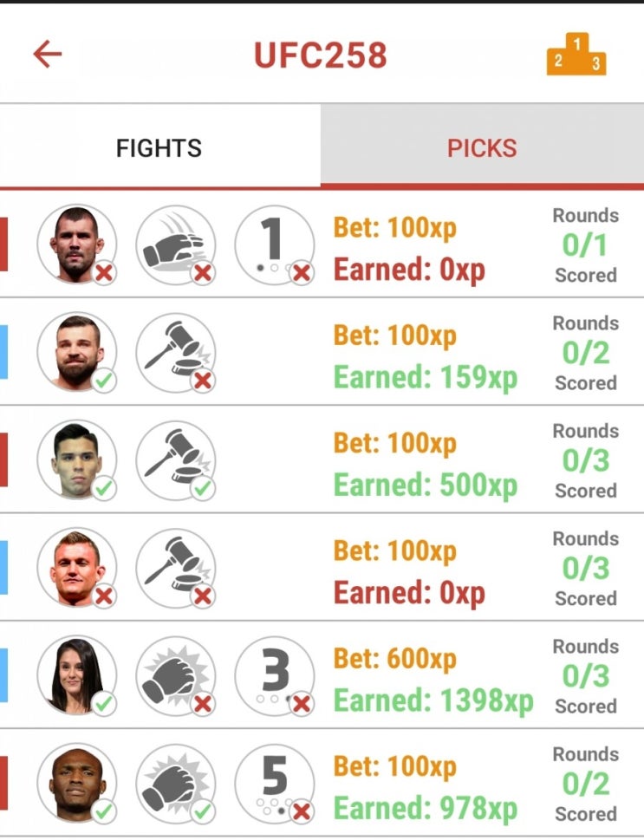Select the round 3 number icon
Image resolution: width=644 pixels, height=840 pixels.
[274, 676]
